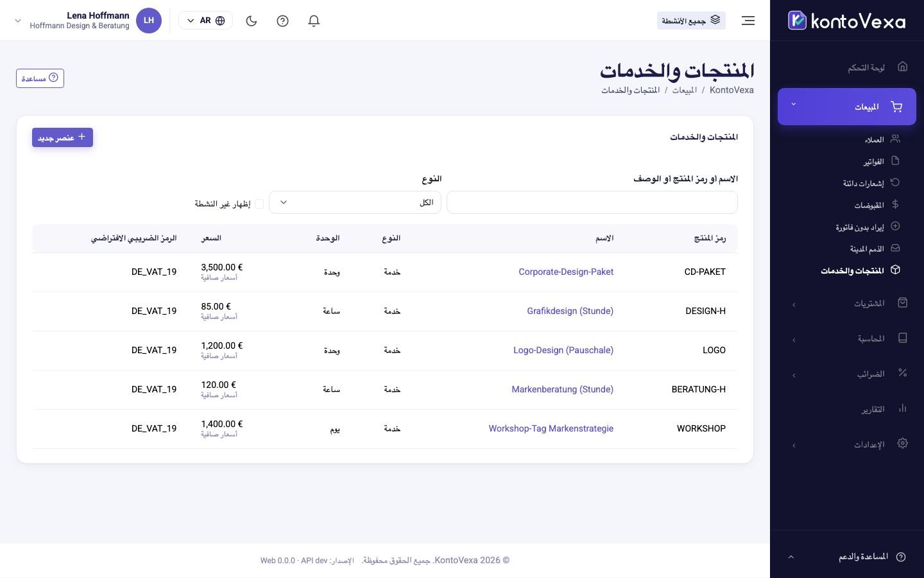The image size is (924, 578).
Task: Open the التقارير menu item
Action: [873, 409]
